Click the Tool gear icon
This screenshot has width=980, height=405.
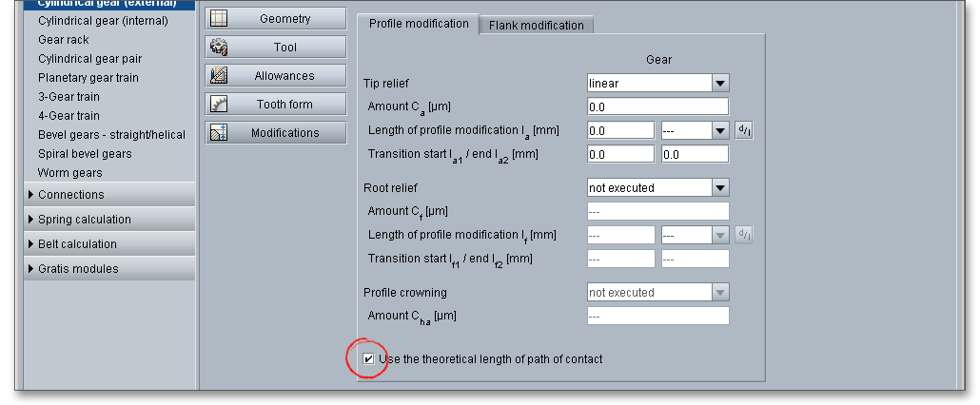tap(219, 48)
